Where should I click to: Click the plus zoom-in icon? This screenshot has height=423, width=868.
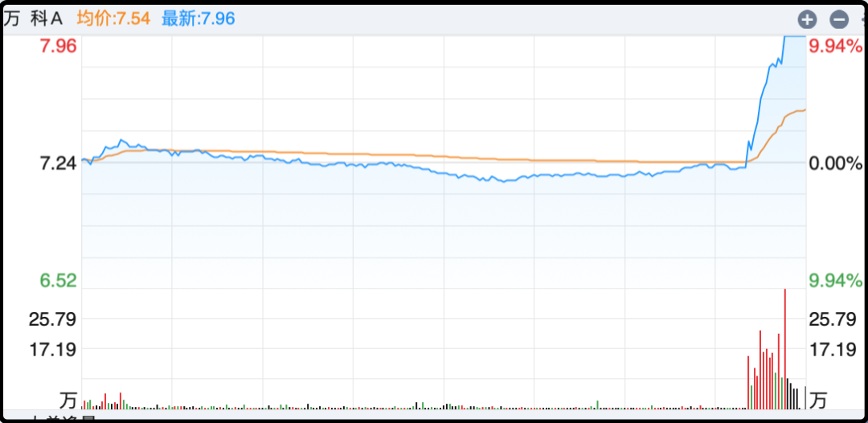(807, 19)
